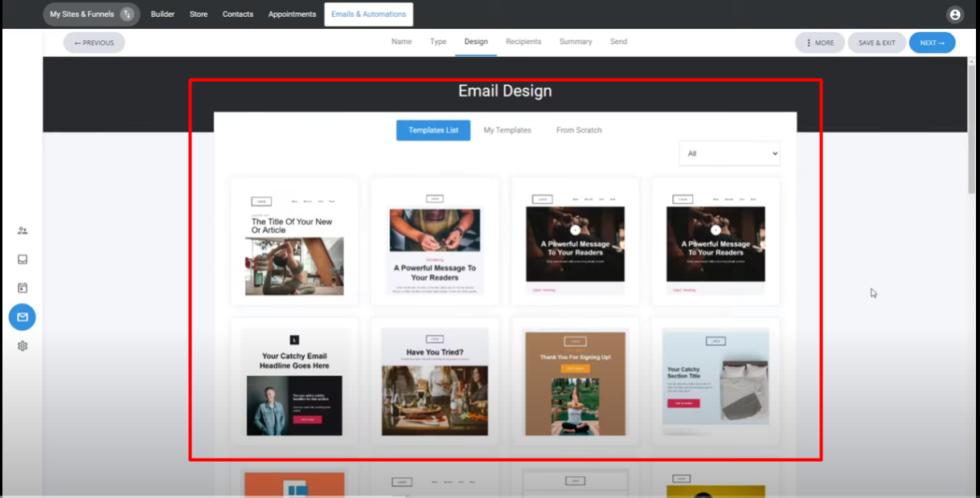Open the More options button
This screenshot has width=980, height=498.
820,43
